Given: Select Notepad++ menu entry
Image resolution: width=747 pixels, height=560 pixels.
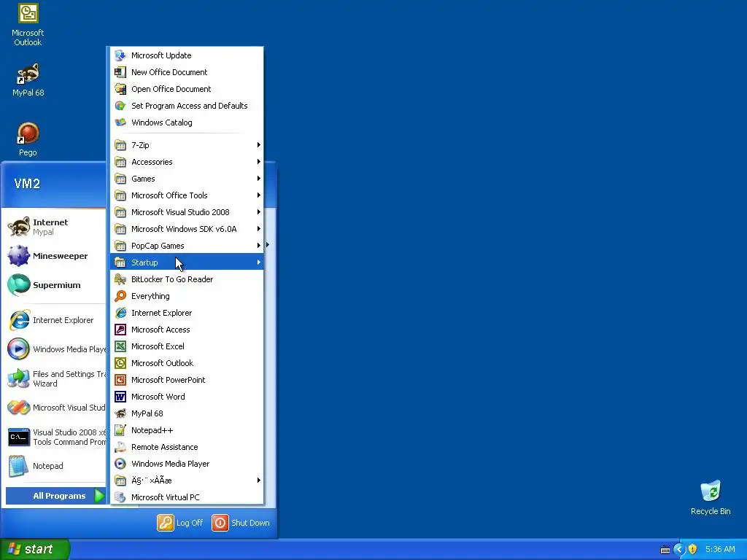Looking at the screenshot, I should click(187, 430).
